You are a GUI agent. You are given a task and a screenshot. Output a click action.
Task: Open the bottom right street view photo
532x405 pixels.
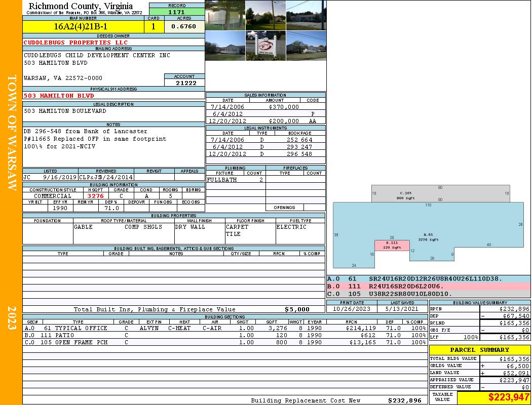307,46
